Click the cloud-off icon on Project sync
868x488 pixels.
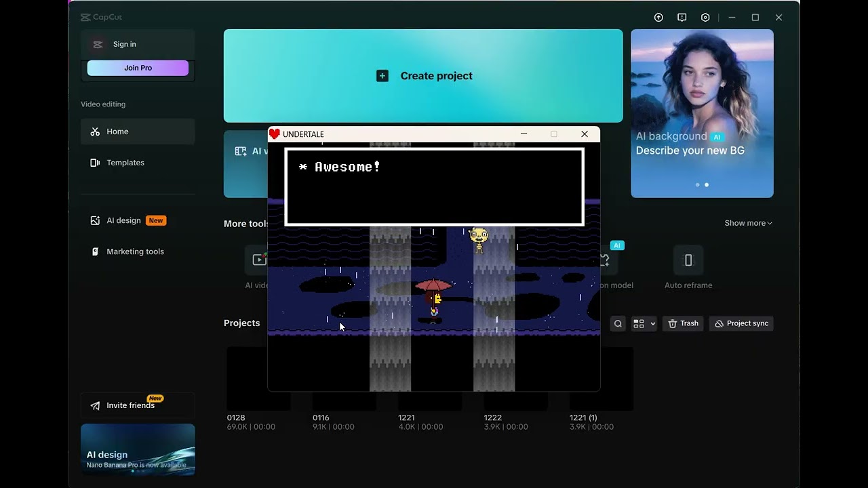click(719, 324)
